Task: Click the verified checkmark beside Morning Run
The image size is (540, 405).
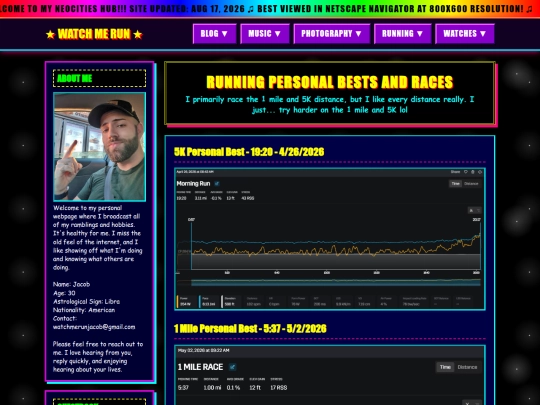Action: point(217,184)
